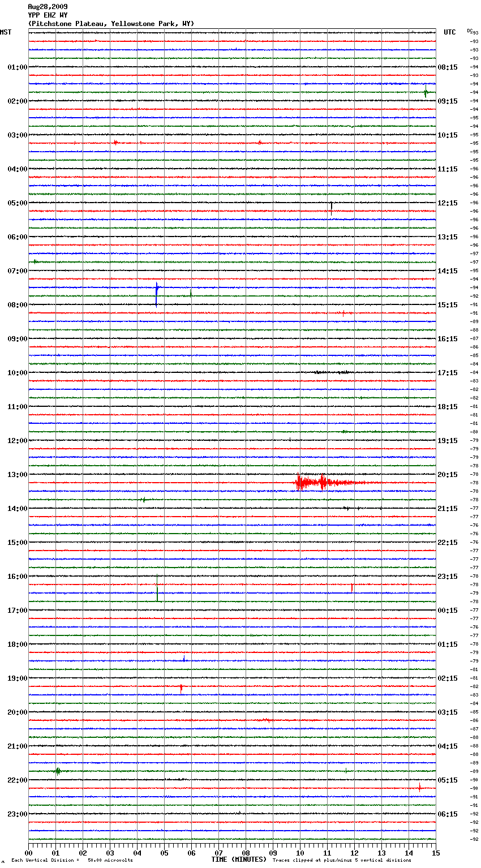This screenshot has width=481, height=868.
Task: Click the 00:15 UTC row label
Action: 448,611
